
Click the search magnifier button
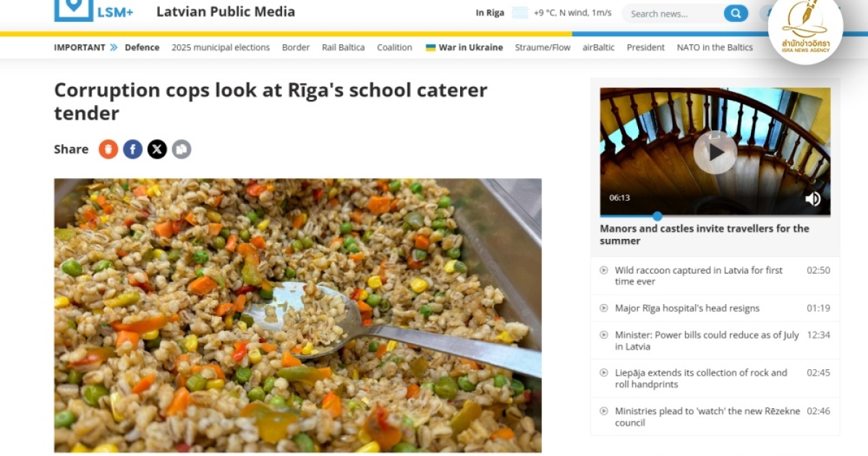point(736,13)
